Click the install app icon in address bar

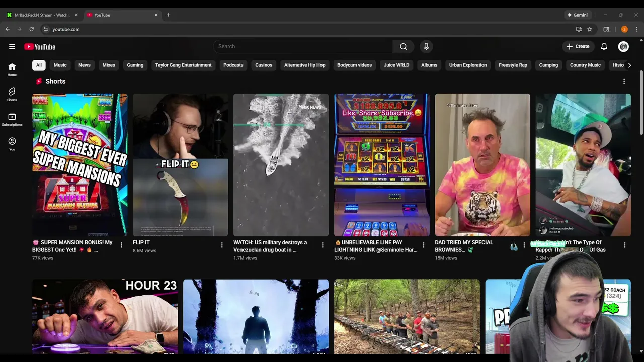click(x=579, y=29)
